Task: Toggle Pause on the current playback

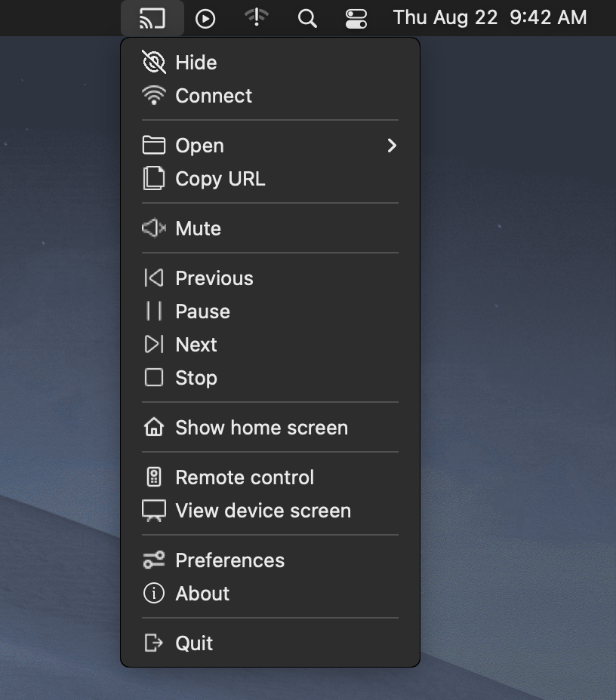Action: coord(202,311)
